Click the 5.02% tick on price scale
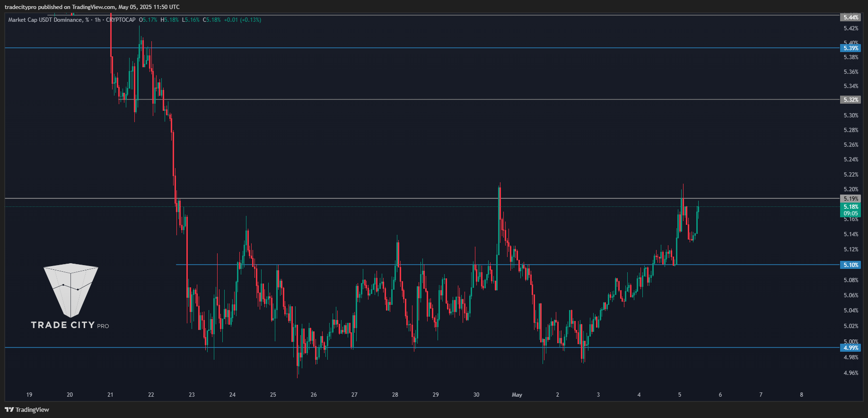The width and height of the screenshot is (868, 418). (x=850, y=326)
